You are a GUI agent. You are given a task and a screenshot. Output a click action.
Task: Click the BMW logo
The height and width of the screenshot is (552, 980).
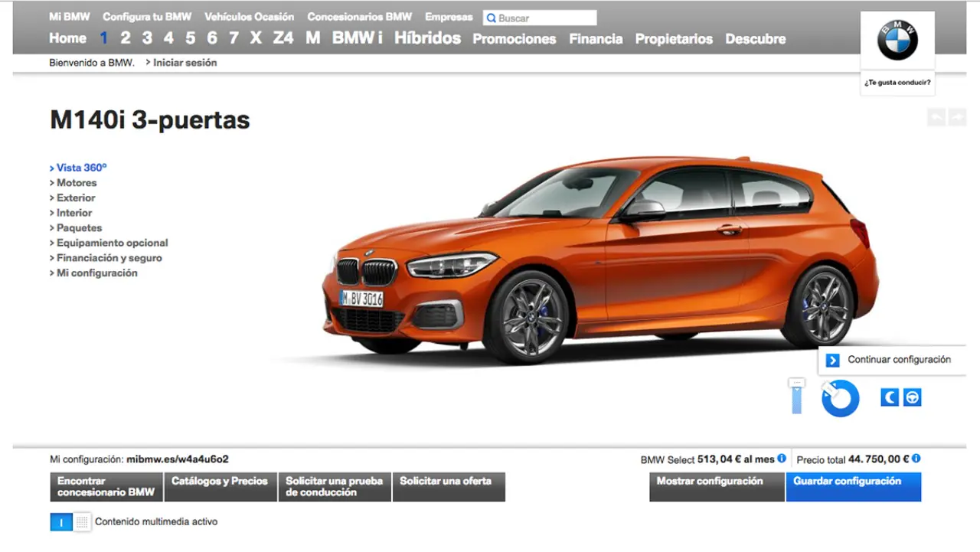[x=897, y=41]
